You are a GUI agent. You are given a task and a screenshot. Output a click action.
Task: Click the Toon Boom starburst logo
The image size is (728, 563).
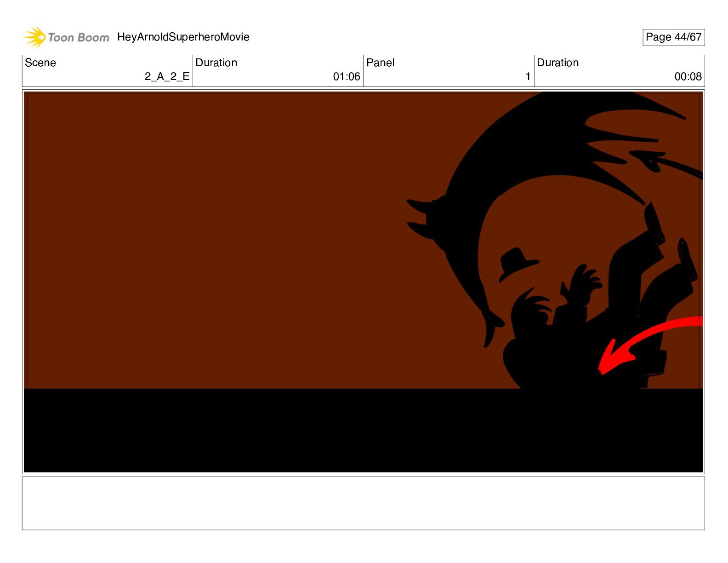pos(35,37)
